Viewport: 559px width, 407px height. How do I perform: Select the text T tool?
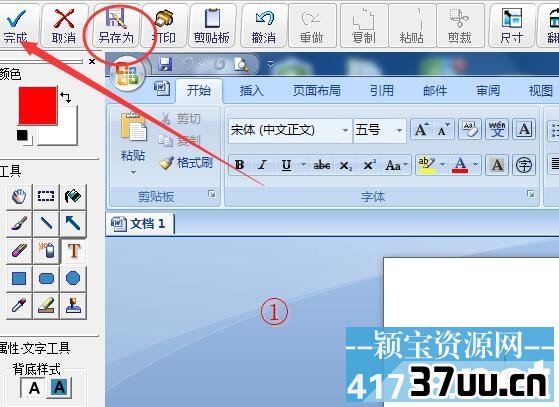pyautogui.click(x=74, y=251)
